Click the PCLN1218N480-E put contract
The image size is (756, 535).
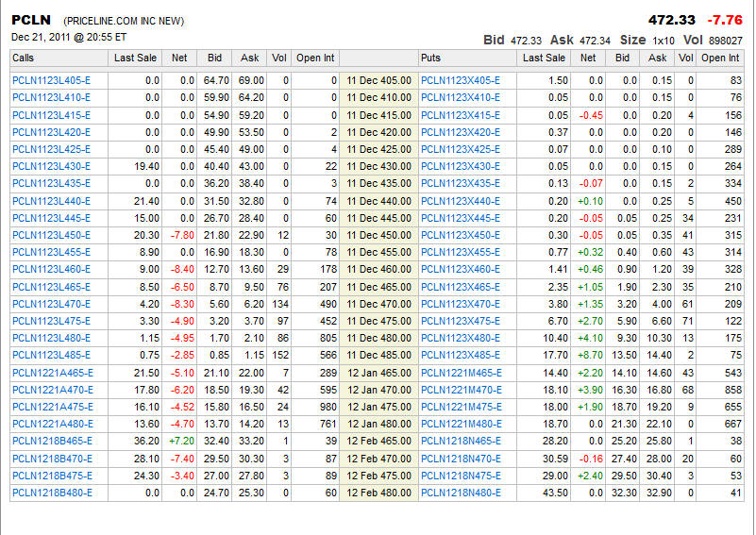click(461, 493)
